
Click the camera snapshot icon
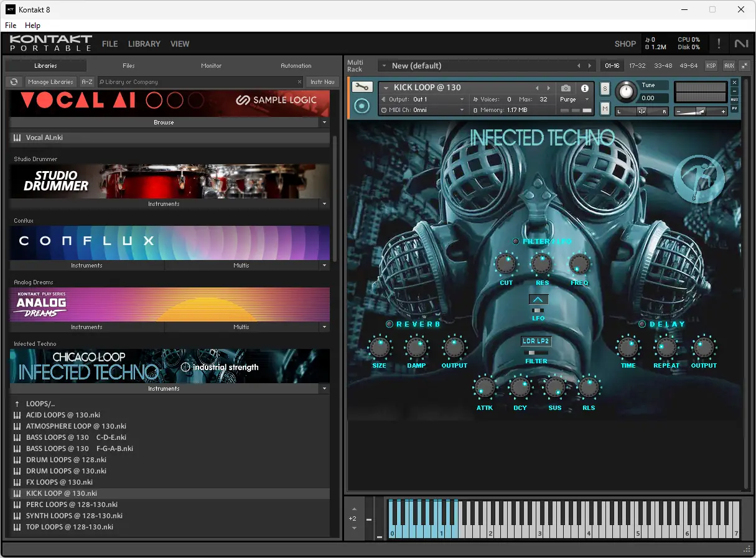pos(565,88)
